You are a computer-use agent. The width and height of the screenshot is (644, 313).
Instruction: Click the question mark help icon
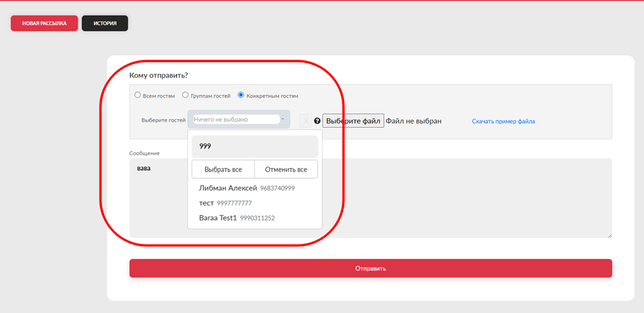(318, 121)
